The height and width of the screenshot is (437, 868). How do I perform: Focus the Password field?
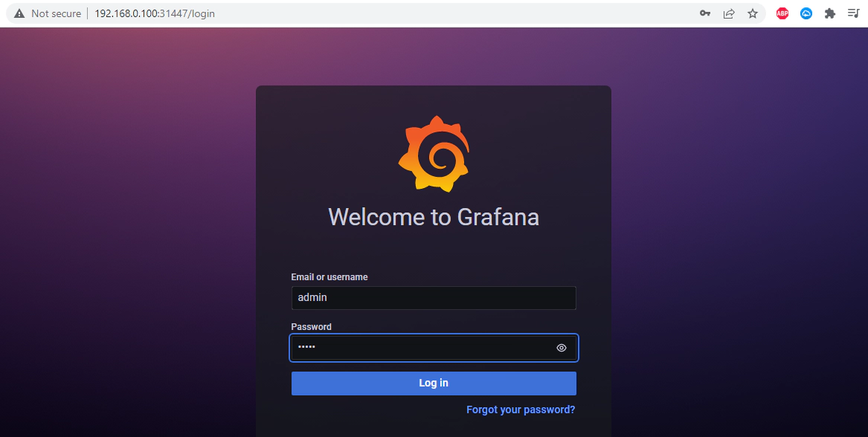(434, 348)
